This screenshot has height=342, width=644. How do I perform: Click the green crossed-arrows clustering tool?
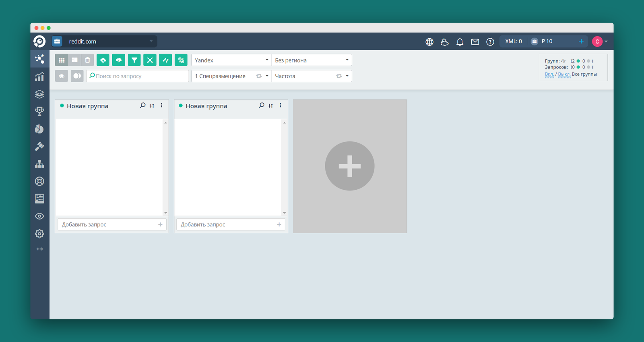150,60
